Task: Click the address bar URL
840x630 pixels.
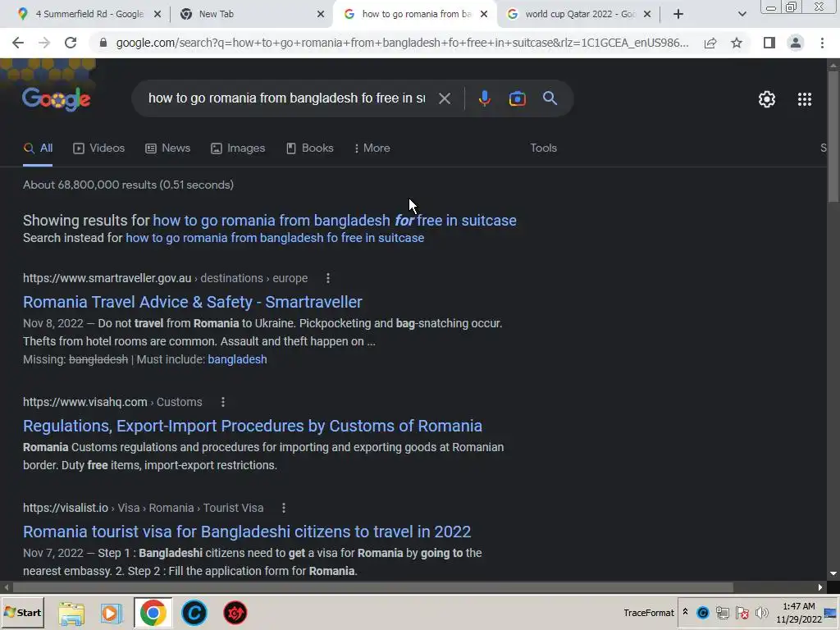Action: coord(402,43)
